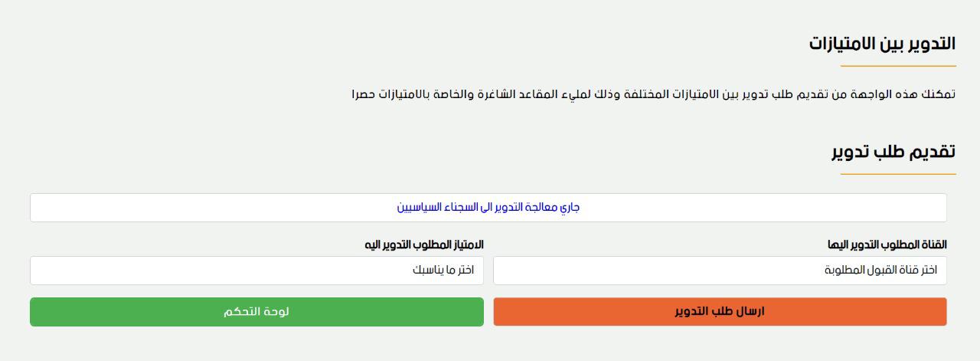Go to "لوحة التحكم" via green button

pos(256,312)
